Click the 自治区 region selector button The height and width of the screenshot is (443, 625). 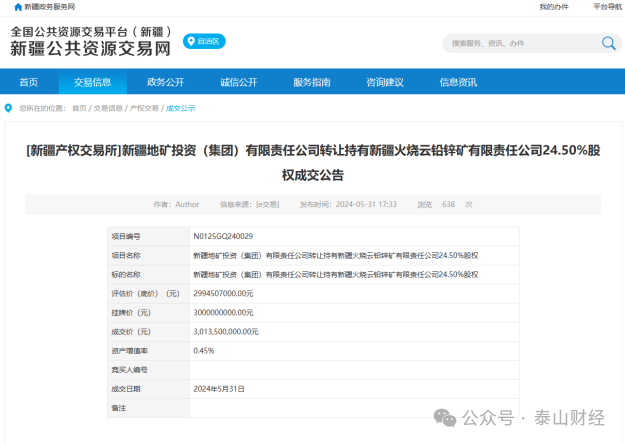pyautogui.click(x=204, y=41)
